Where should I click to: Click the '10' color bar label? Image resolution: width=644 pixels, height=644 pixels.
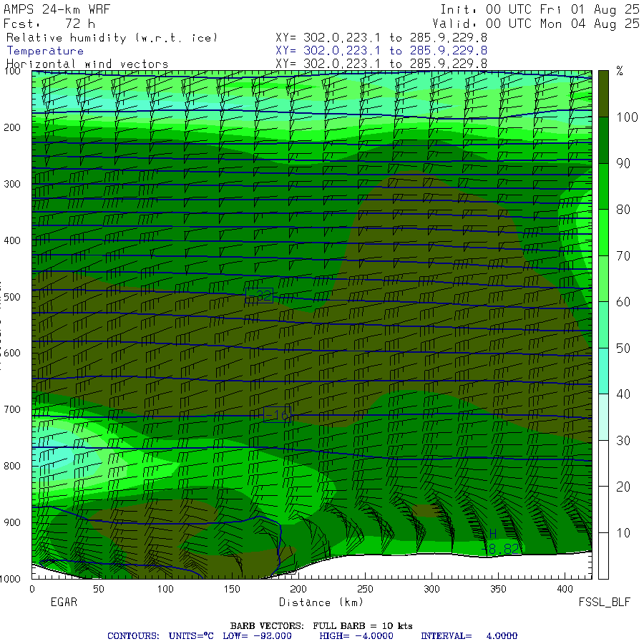click(623, 533)
